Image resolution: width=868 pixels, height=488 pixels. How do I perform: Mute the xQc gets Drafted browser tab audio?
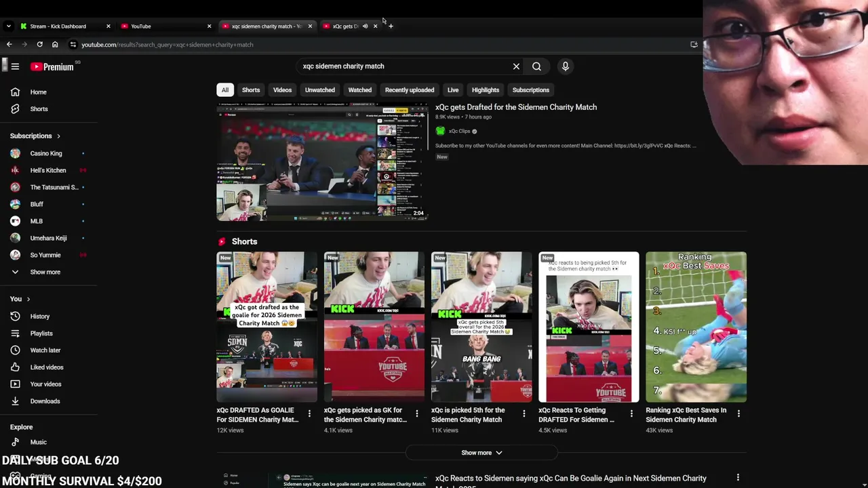pyautogui.click(x=365, y=26)
